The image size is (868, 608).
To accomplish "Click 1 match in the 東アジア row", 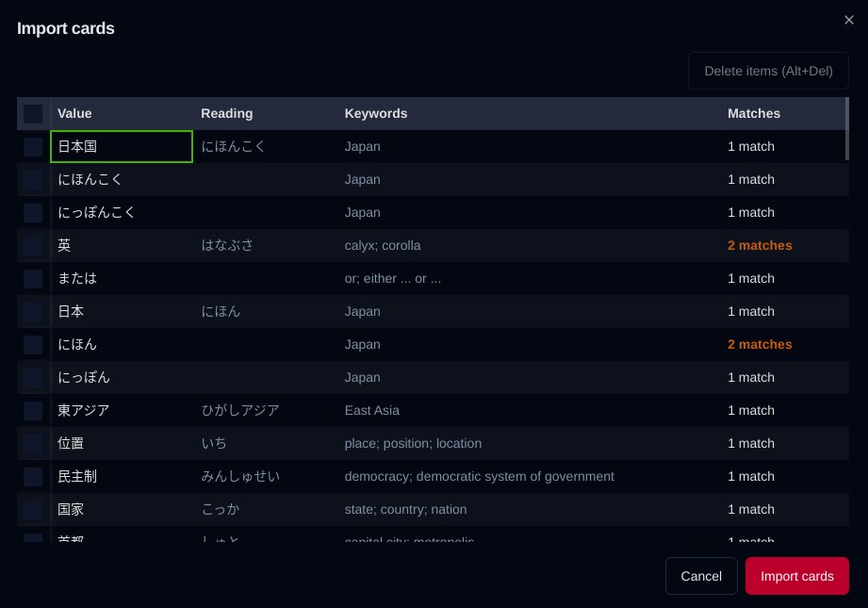I will pos(750,410).
